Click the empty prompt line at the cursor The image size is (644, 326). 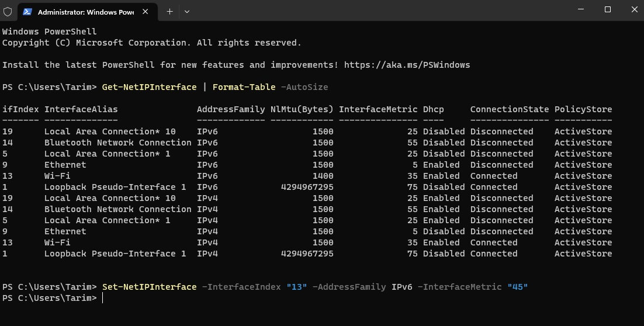(103, 298)
